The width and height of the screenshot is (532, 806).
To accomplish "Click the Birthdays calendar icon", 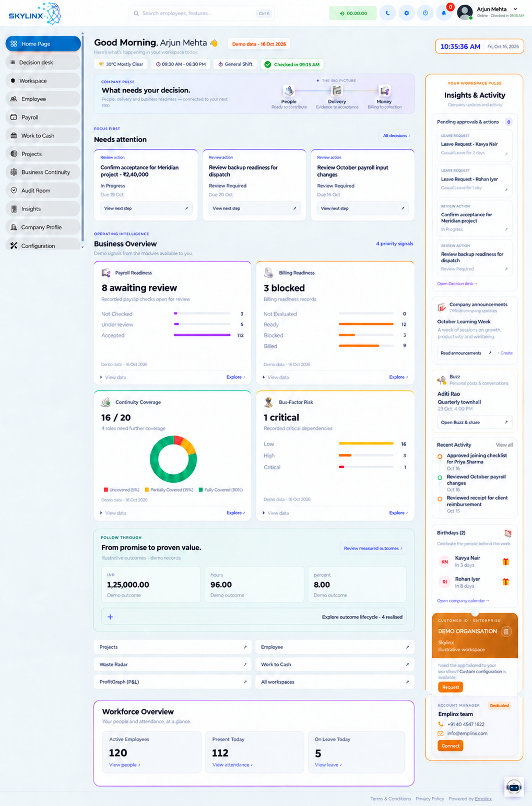I will click(x=508, y=533).
